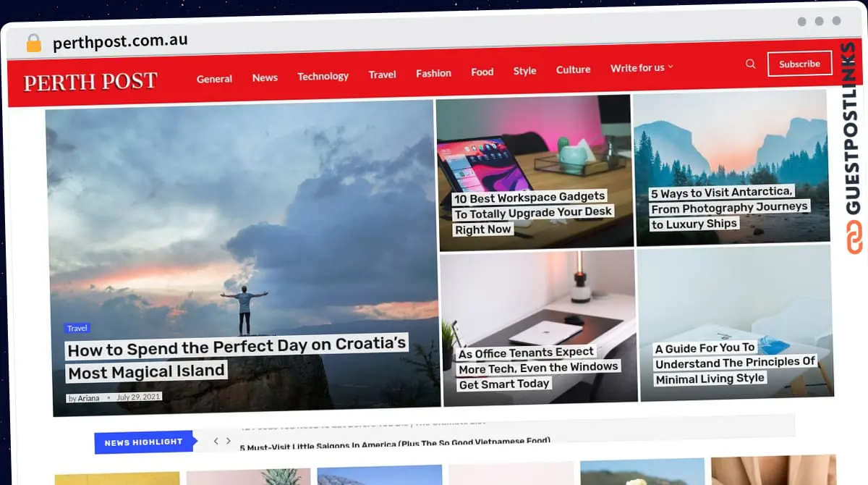Click the GuestPostLinks chain logo icon
Image resolution: width=868 pixels, height=485 pixels.
click(855, 237)
